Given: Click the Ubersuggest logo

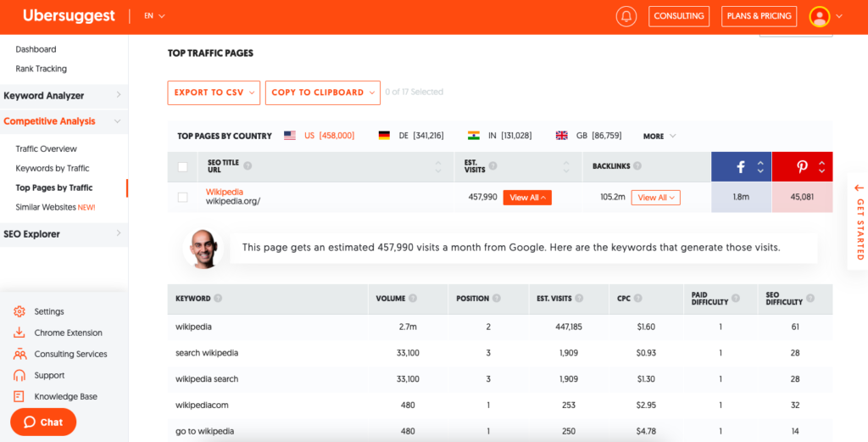Looking at the screenshot, I should [x=69, y=16].
